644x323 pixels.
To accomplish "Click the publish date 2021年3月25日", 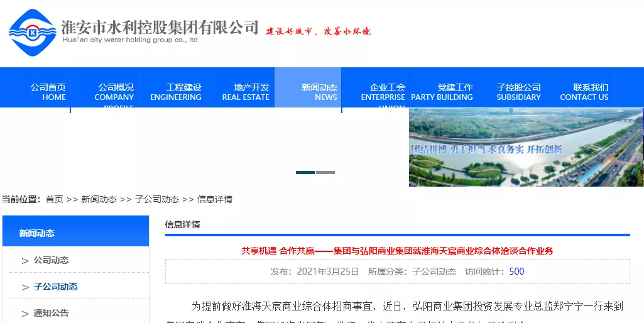I will 328,271.
